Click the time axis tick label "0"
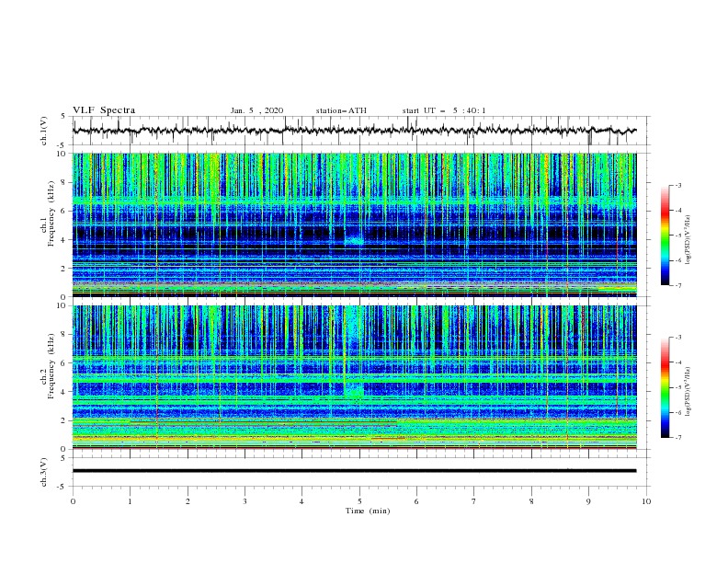Screen dimensions: 728x563 73,501
